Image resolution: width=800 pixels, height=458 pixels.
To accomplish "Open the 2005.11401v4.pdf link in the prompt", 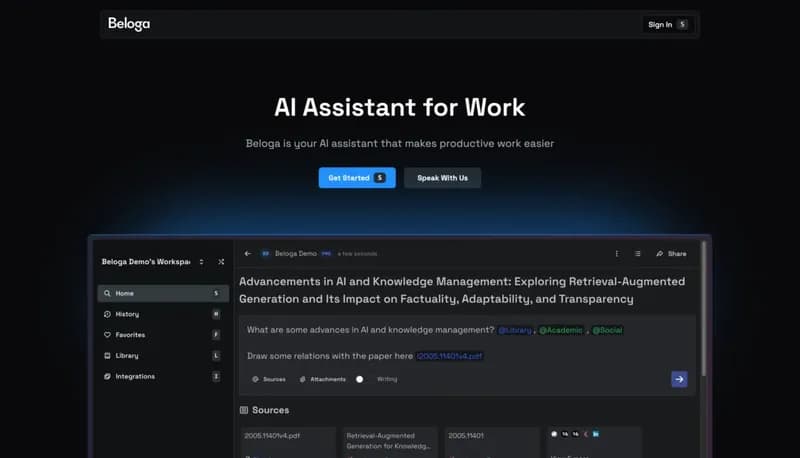I will (449, 356).
